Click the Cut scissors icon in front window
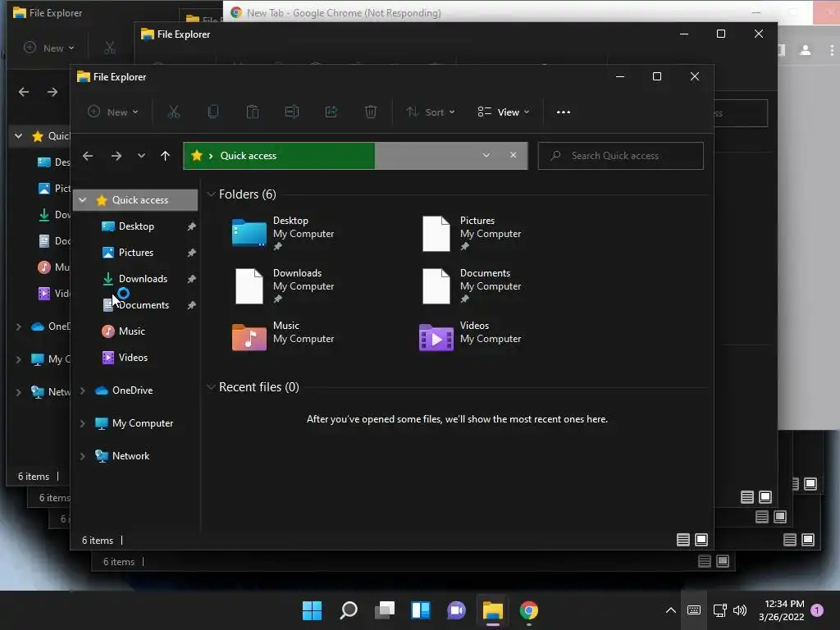Screen dimensions: 840x630 click(x=174, y=112)
